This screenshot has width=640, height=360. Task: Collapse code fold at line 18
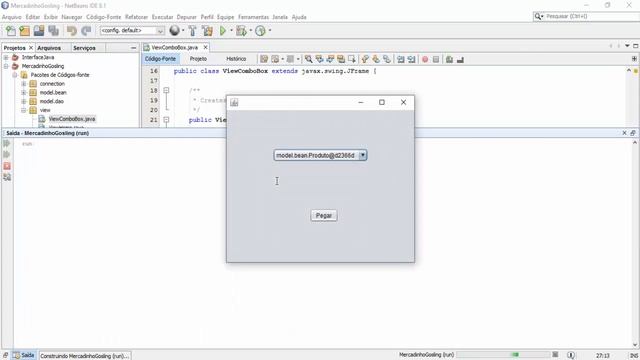coord(166,90)
